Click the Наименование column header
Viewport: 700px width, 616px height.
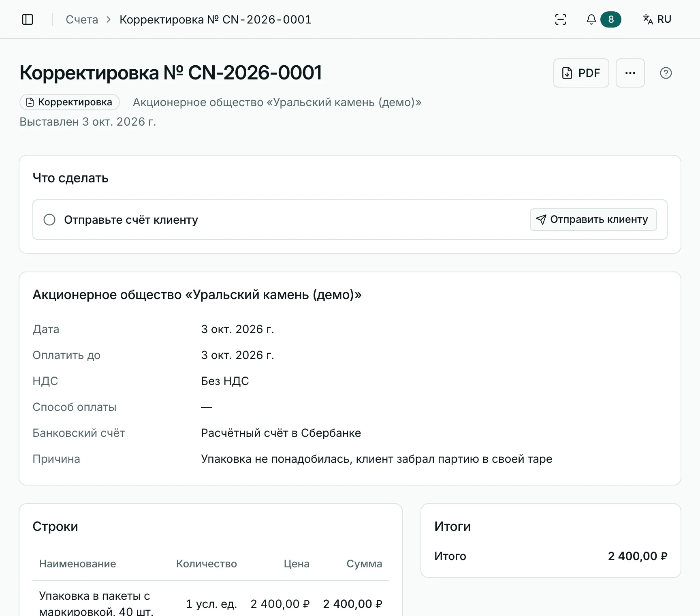[x=77, y=564]
